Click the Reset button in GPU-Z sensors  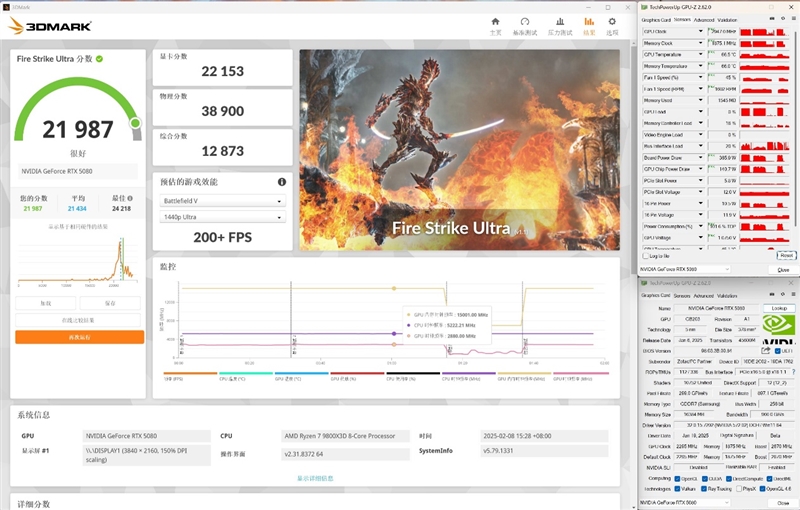(x=786, y=256)
